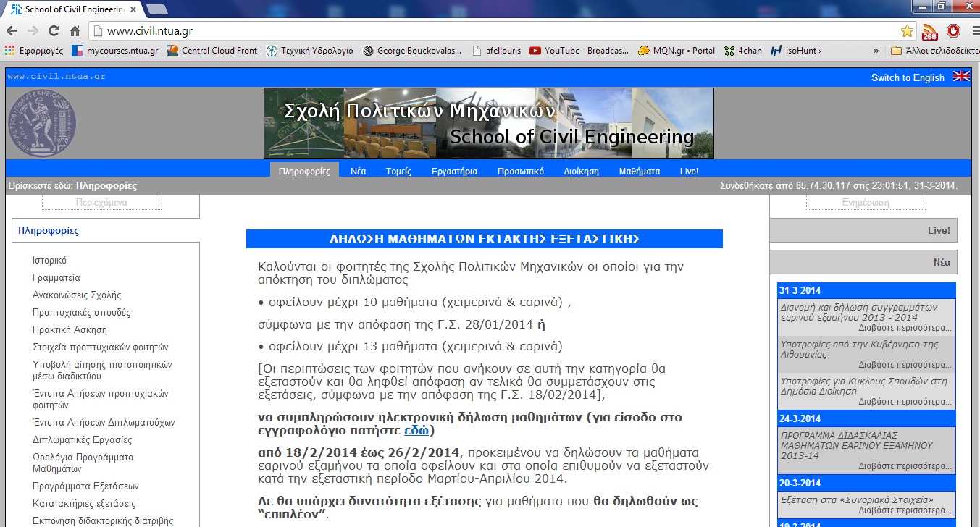Click the address bar URL field
Image resolution: width=980 pixels, height=527 pixels.
coord(493,31)
